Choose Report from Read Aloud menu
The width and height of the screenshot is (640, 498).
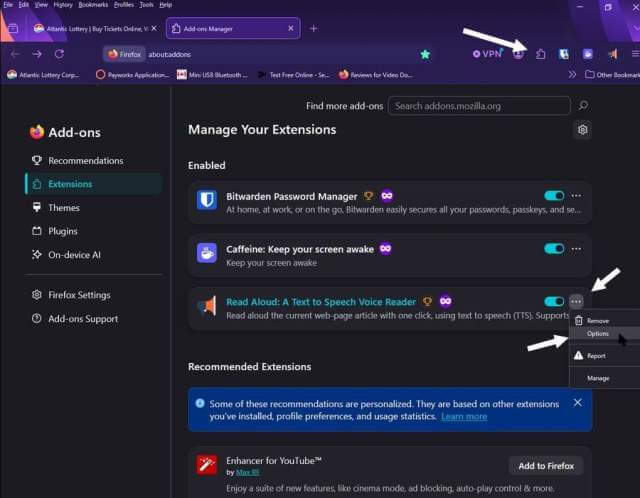[x=604, y=356]
